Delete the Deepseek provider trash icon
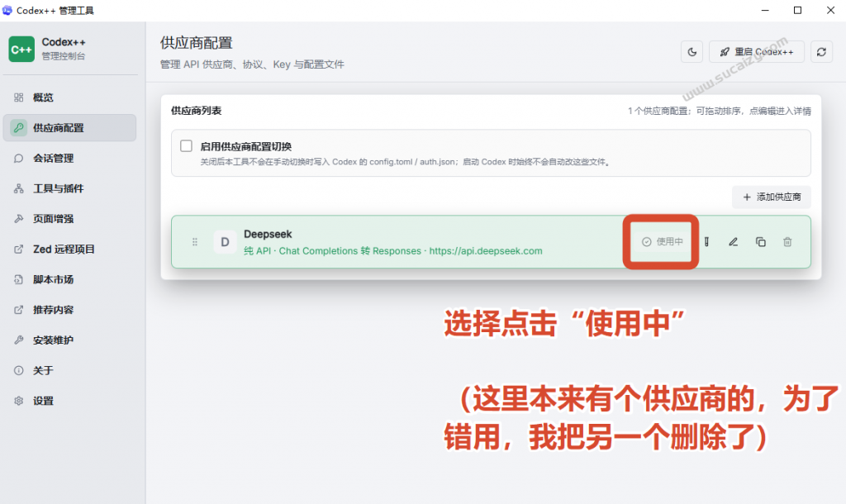The height and width of the screenshot is (504, 846). pyautogui.click(x=787, y=242)
